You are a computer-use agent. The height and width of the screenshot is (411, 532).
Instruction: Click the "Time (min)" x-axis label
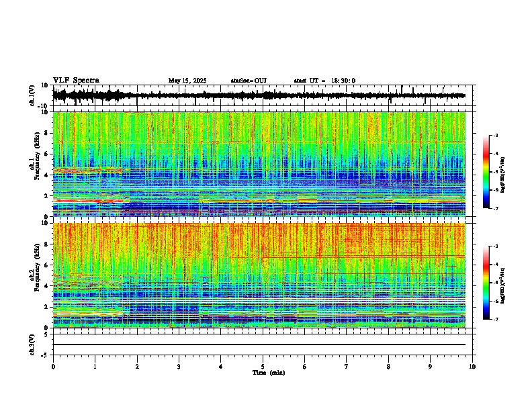click(269, 373)
